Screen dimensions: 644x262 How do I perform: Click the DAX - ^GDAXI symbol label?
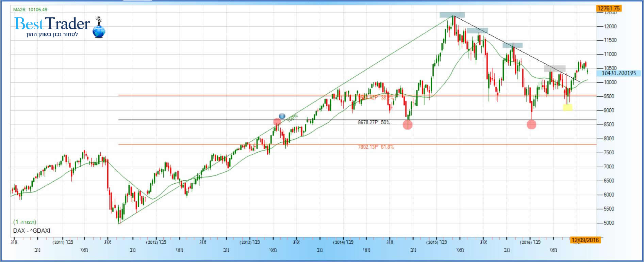tap(32, 231)
